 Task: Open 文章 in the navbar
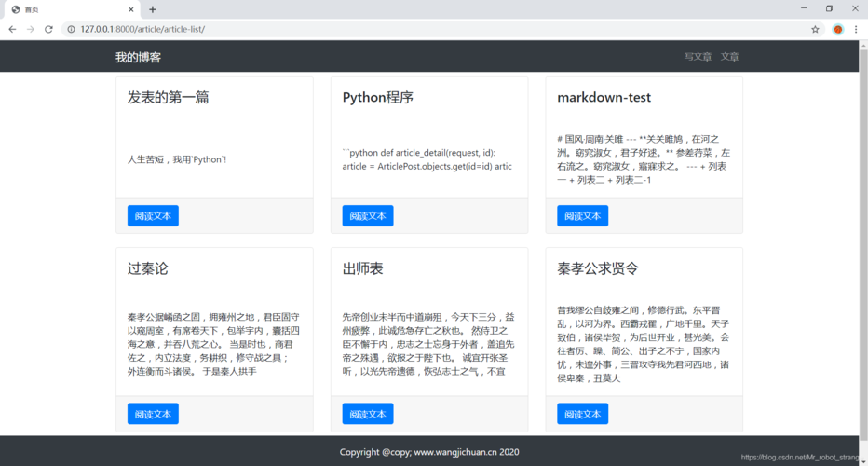coord(729,57)
